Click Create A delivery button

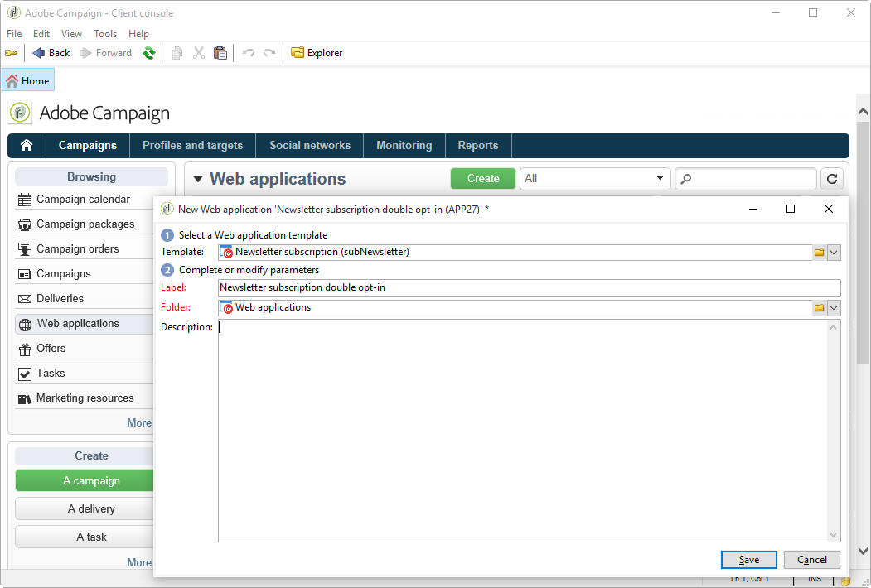point(85,508)
